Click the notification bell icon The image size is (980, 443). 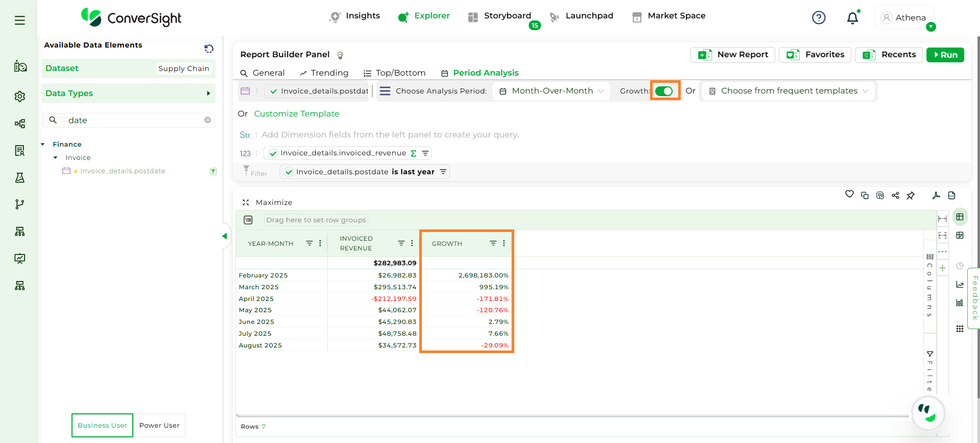(852, 18)
